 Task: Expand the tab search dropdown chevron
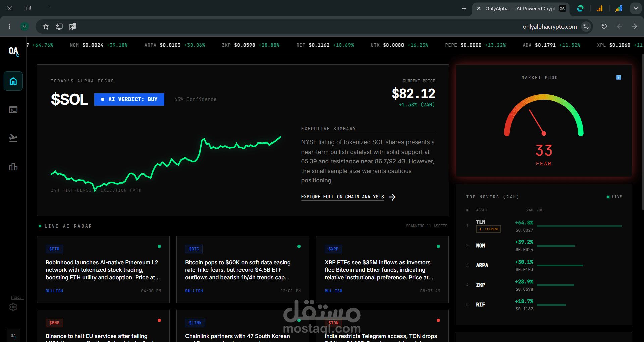(636, 8)
